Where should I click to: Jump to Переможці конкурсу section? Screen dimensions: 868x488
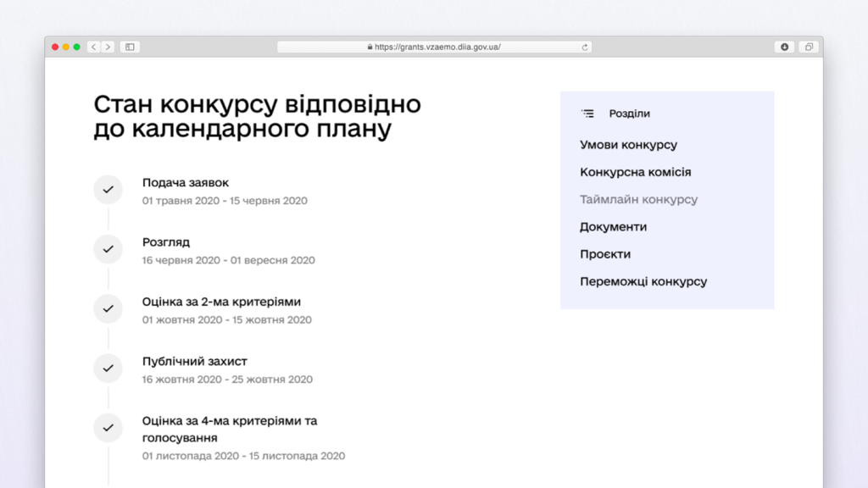pos(643,281)
